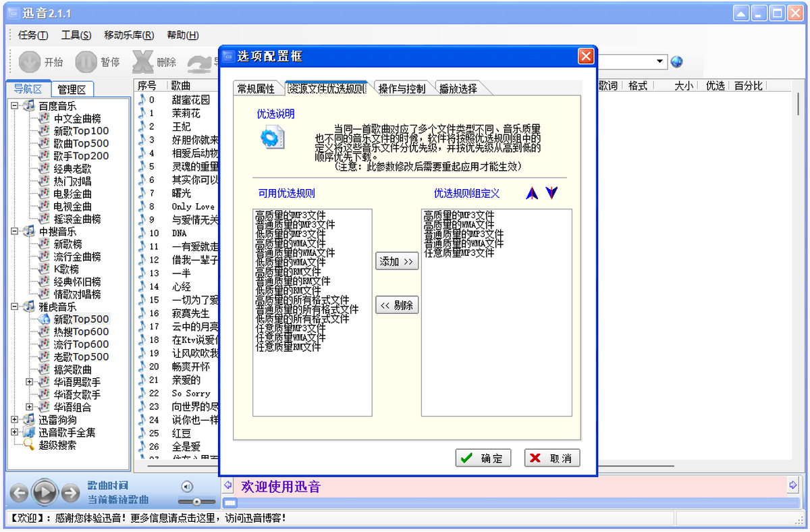Image resolution: width=810 pixels, height=532 pixels.
Task: Move selected rule up with the up arrow
Action: pos(532,193)
